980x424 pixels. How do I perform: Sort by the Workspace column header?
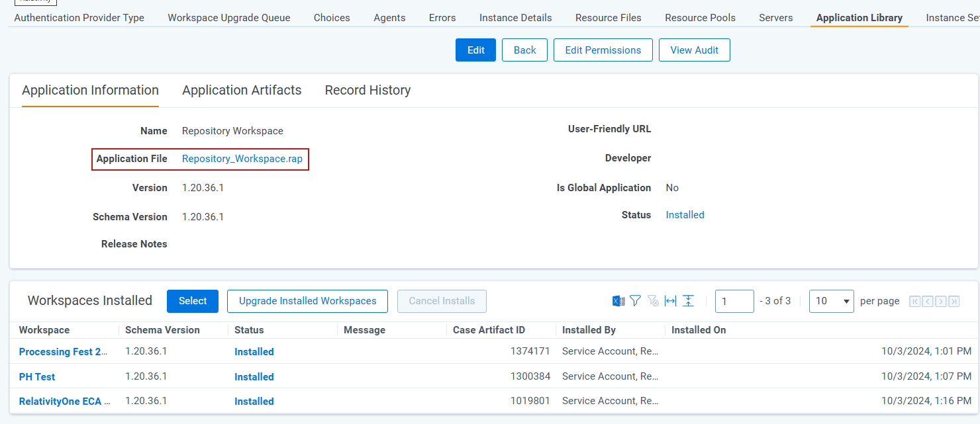click(x=44, y=330)
